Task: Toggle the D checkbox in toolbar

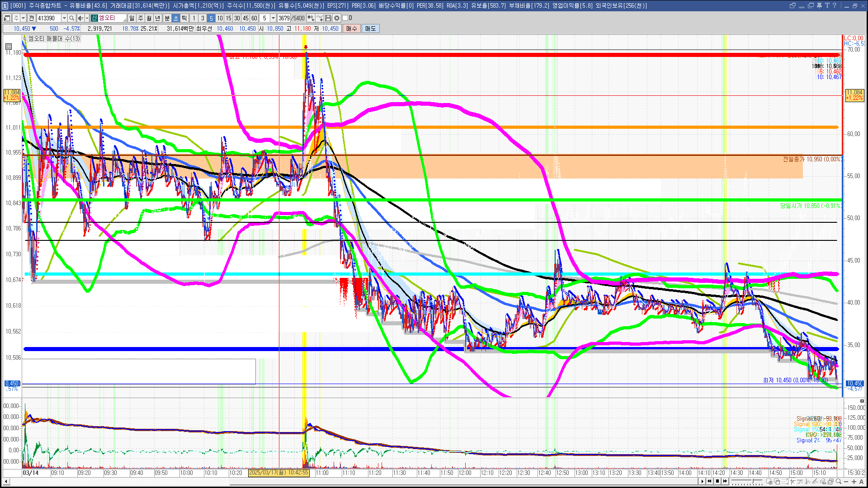Action: tap(345, 18)
